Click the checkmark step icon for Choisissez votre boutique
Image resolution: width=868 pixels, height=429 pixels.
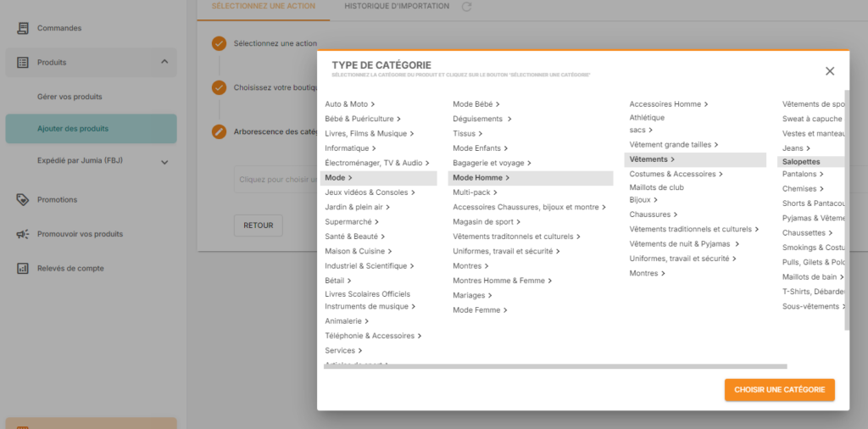pyautogui.click(x=220, y=87)
